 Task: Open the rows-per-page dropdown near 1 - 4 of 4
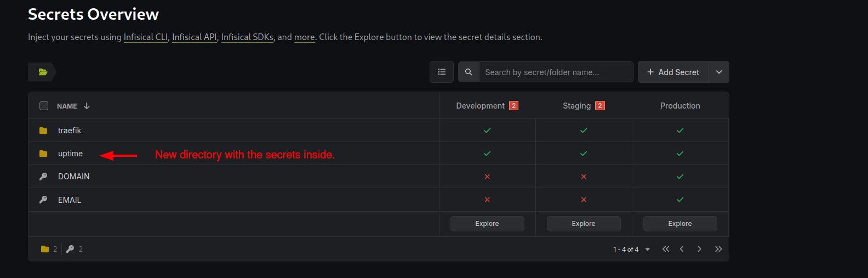click(648, 249)
